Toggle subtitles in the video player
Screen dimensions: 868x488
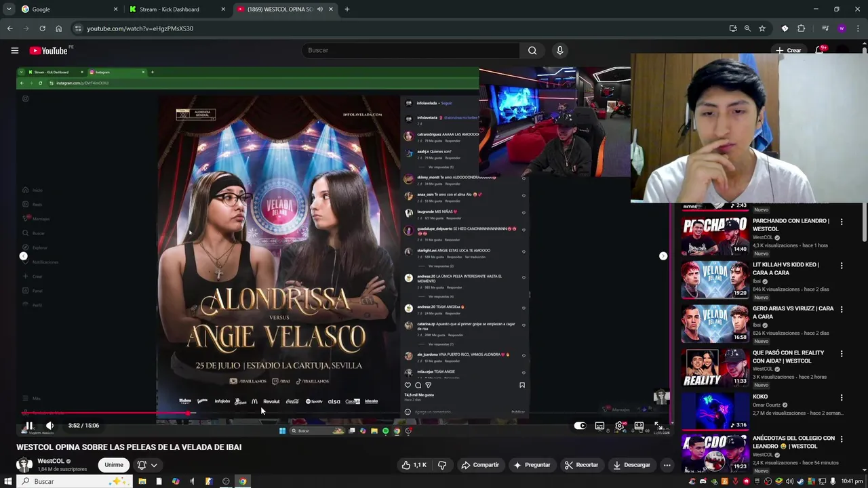[x=599, y=426]
